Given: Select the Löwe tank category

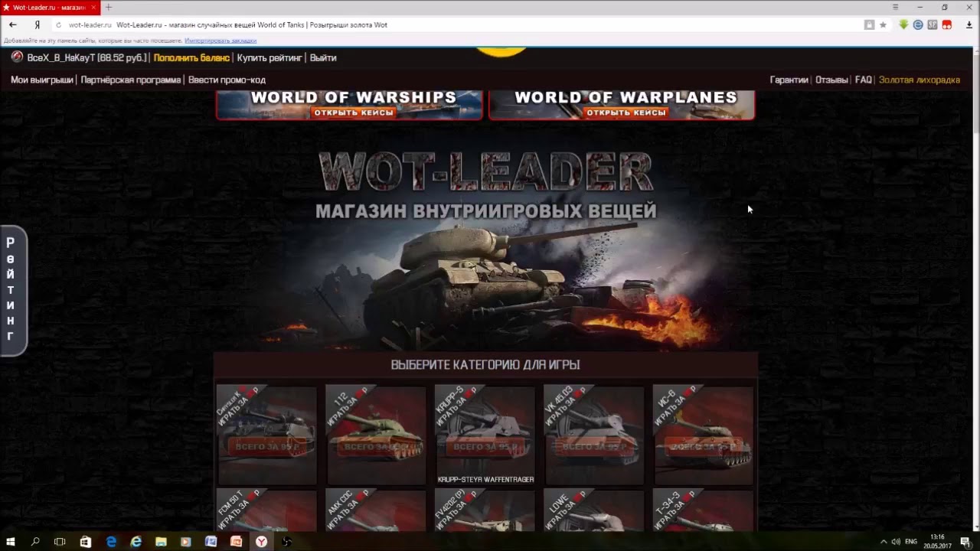Looking at the screenshot, I should tap(593, 510).
